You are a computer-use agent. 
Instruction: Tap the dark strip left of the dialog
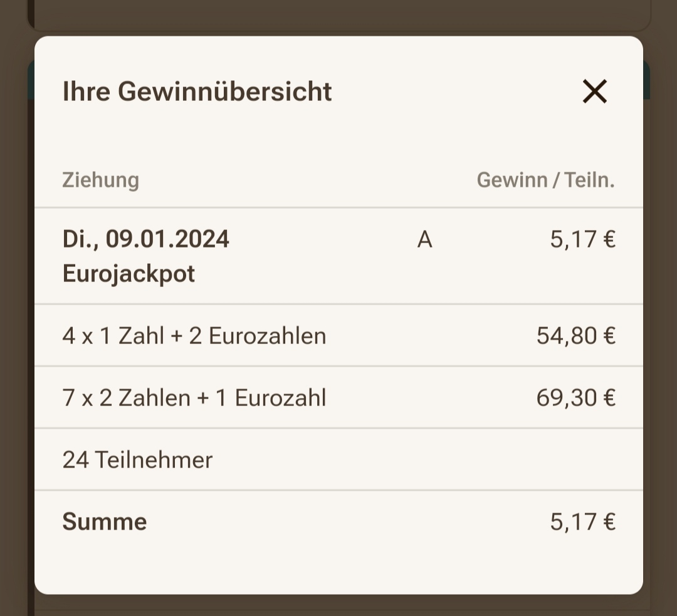(x=18, y=315)
